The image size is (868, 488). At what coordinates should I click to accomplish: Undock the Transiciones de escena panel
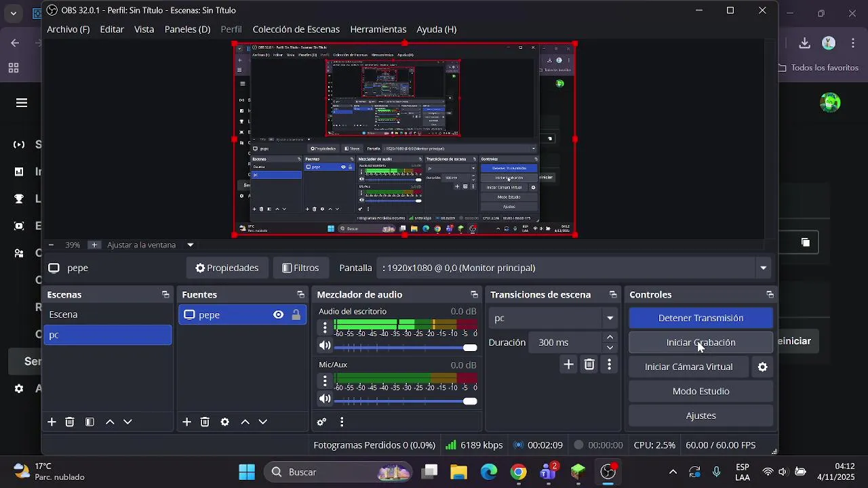pos(613,295)
